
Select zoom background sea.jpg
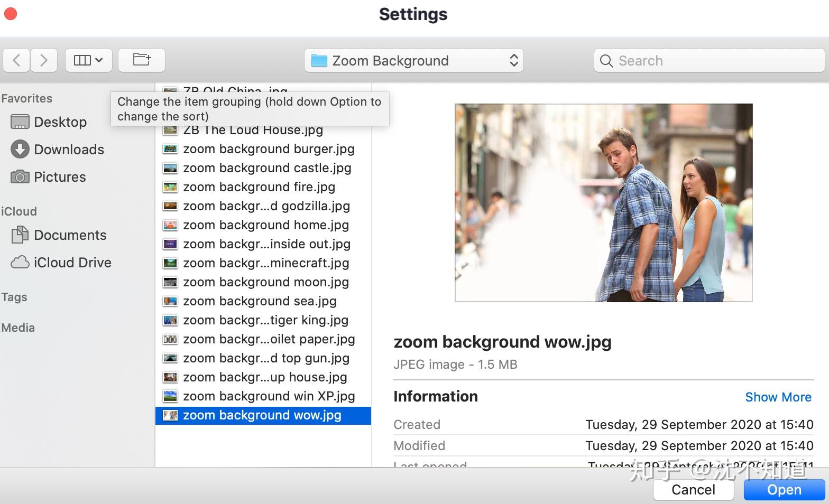(x=263, y=301)
